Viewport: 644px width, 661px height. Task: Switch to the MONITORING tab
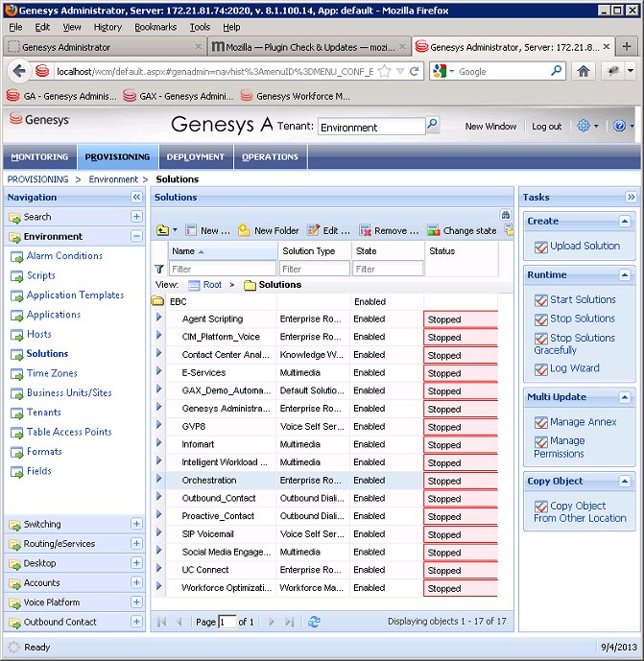pyautogui.click(x=39, y=156)
